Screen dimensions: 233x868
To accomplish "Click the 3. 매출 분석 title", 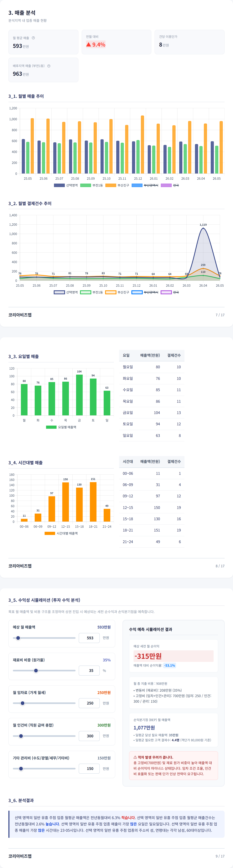I will (22, 12).
